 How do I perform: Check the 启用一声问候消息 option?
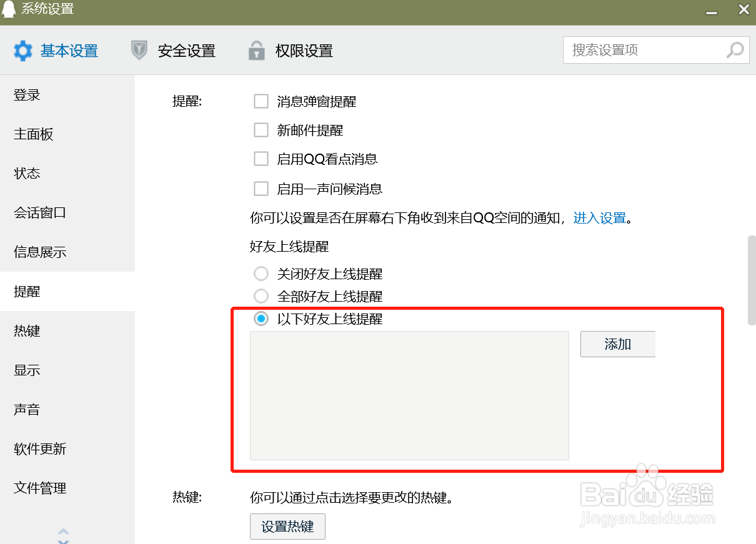(261, 189)
